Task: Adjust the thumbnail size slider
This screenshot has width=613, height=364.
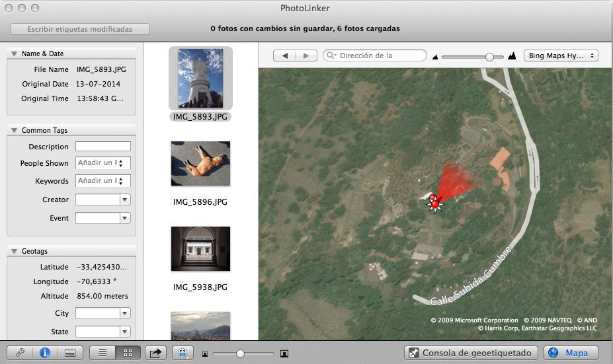Action: click(240, 353)
